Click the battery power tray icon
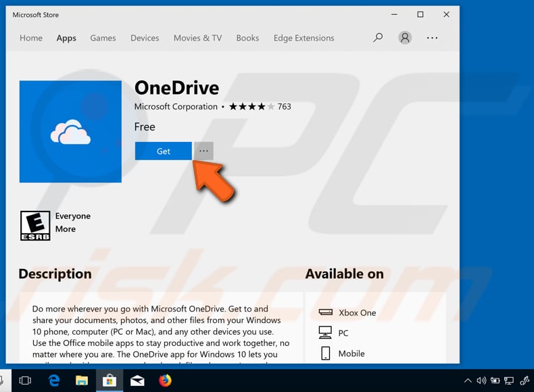This screenshot has height=392, width=534. tap(495, 381)
